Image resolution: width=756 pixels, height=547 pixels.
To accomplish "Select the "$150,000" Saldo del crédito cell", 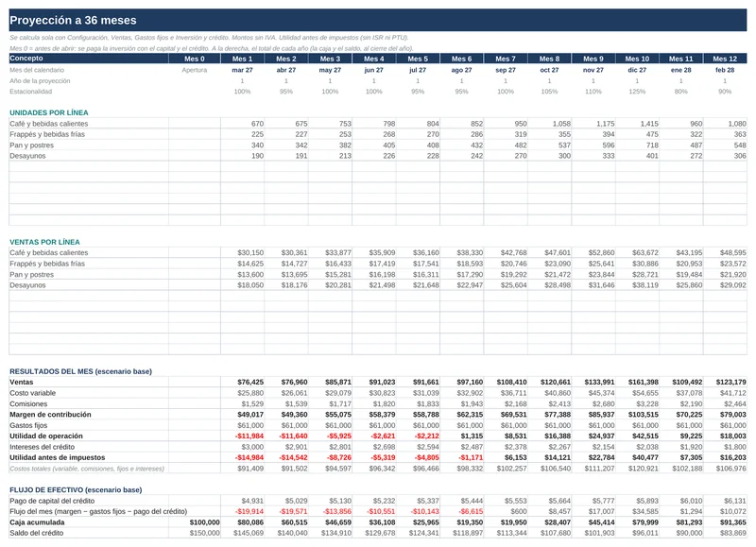I will pyautogui.click(x=195, y=533).
